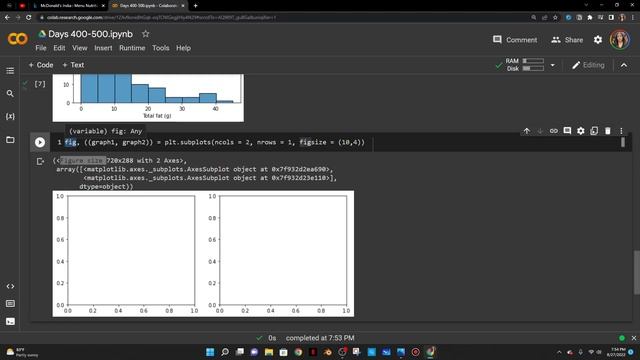Click the left empty subplot image
640x360 pixels.
coord(131,250)
